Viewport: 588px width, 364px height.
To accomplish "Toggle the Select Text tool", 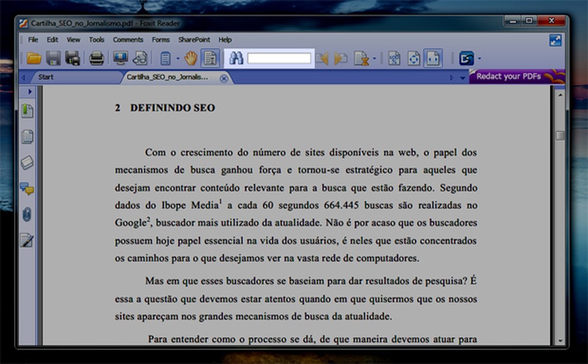I will point(209,58).
